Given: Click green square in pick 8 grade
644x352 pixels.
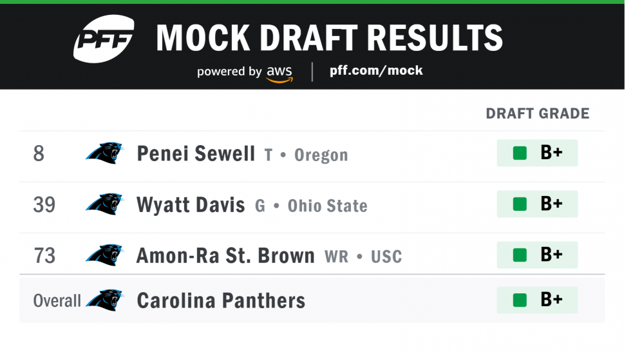Looking at the screenshot, I should pos(519,153).
